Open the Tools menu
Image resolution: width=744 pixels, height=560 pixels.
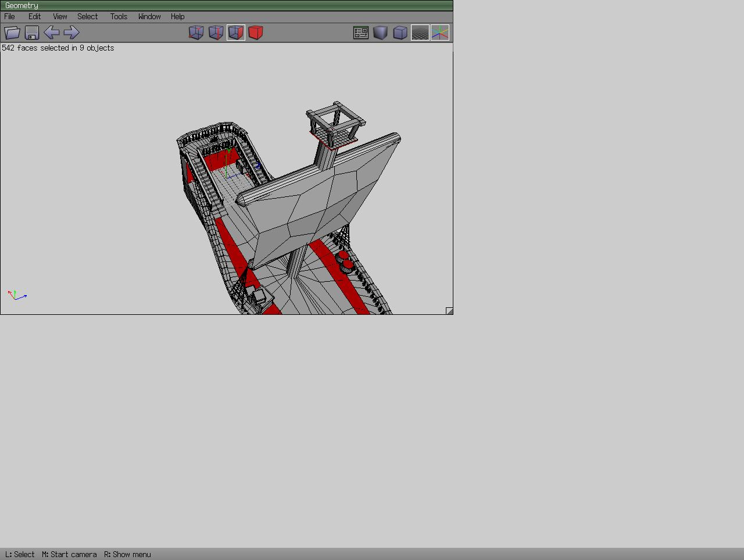119,17
